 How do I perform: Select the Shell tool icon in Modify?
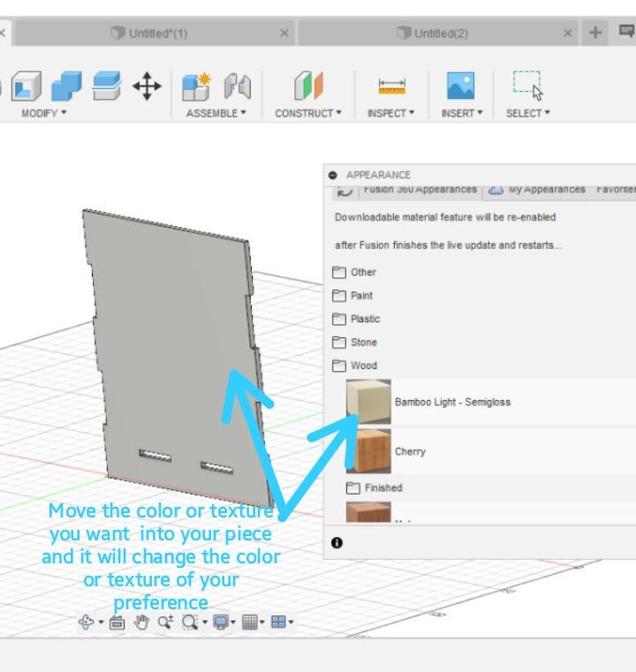pyautogui.click(x=26, y=86)
